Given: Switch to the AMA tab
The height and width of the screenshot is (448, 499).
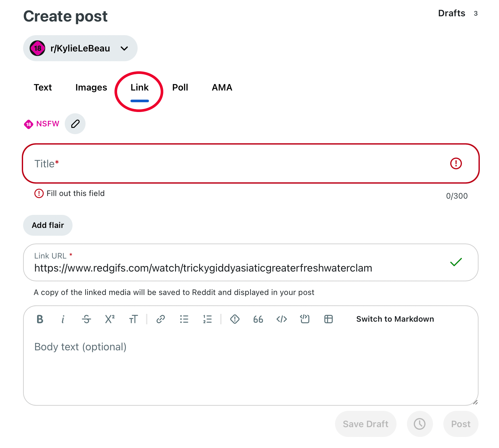Looking at the screenshot, I should pos(222,87).
